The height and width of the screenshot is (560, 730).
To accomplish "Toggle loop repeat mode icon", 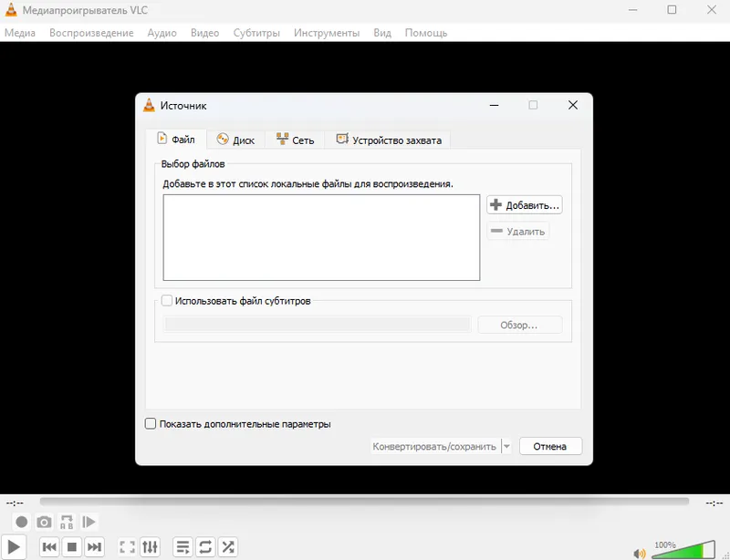I will pyautogui.click(x=205, y=546).
